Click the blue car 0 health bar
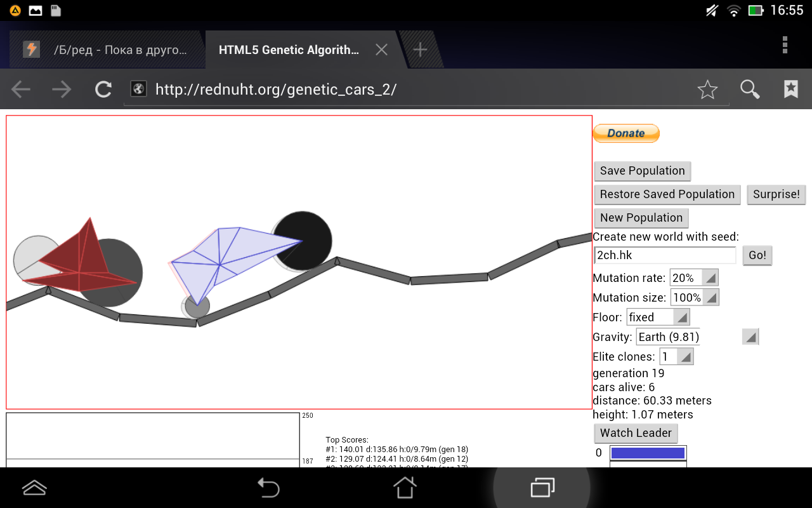The height and width of the screenshot is (508, 812). 648,453
